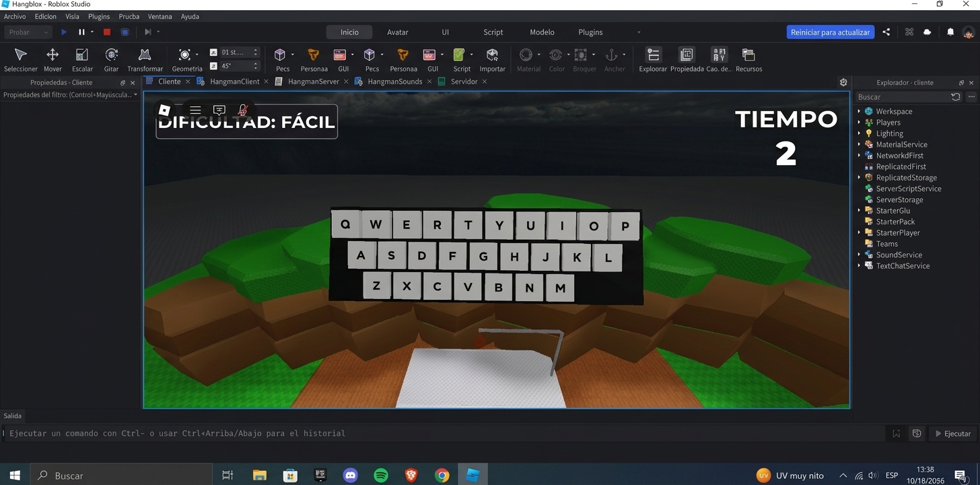Click the Ejecutar command button
This screenshot has width=980, height=485.
pyautogui.click(x=952, y=434)
